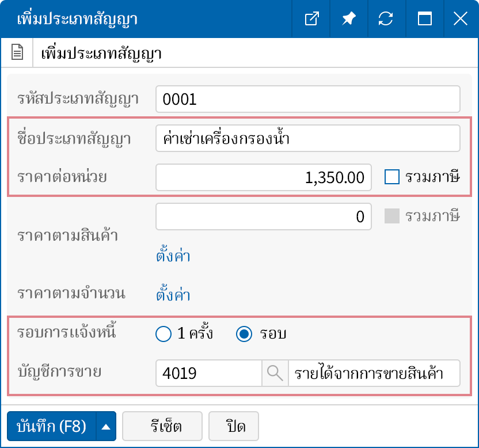The width and height of the screenshot is (479, 448).
Task: Open account search with the magnifier icon
Action: pos(275,373)
